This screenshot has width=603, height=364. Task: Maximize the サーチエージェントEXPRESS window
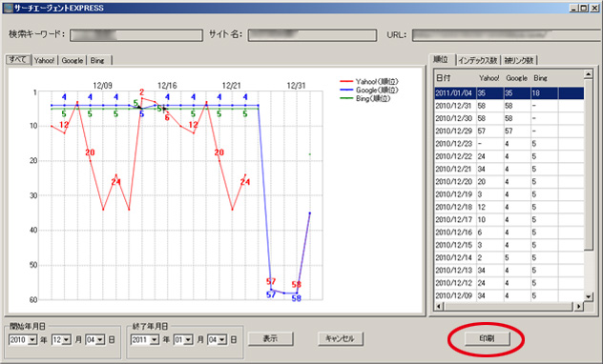[584, 8]
